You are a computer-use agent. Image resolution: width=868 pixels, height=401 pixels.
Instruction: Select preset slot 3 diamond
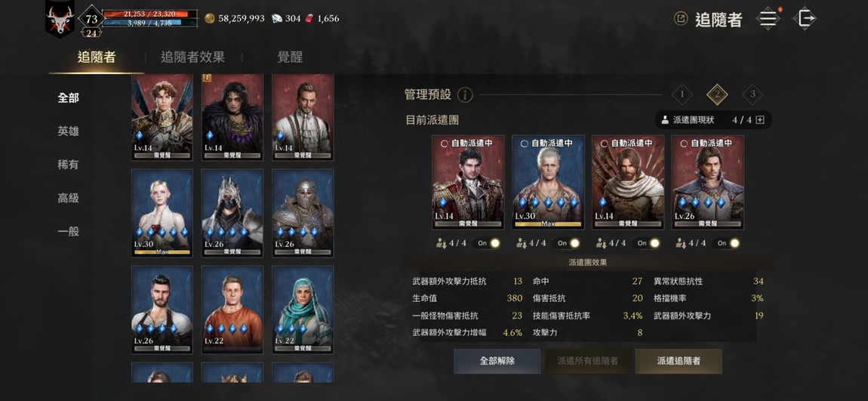[x=753, y=94]
